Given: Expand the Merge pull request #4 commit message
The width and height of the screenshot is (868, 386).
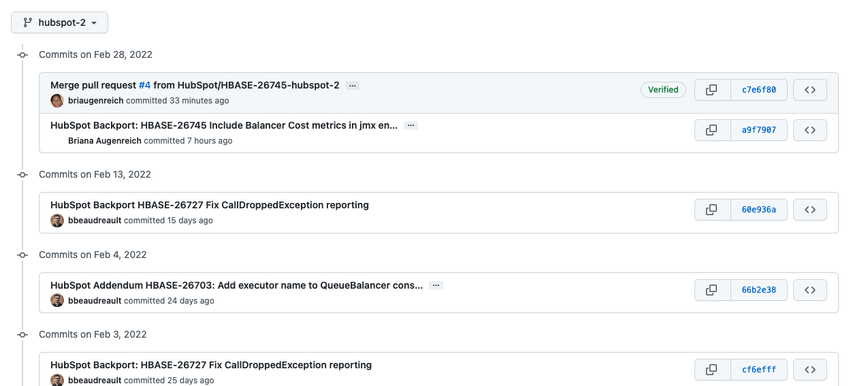Looking at the screenshot, I should pyautogui.click(x=352, y=86).
